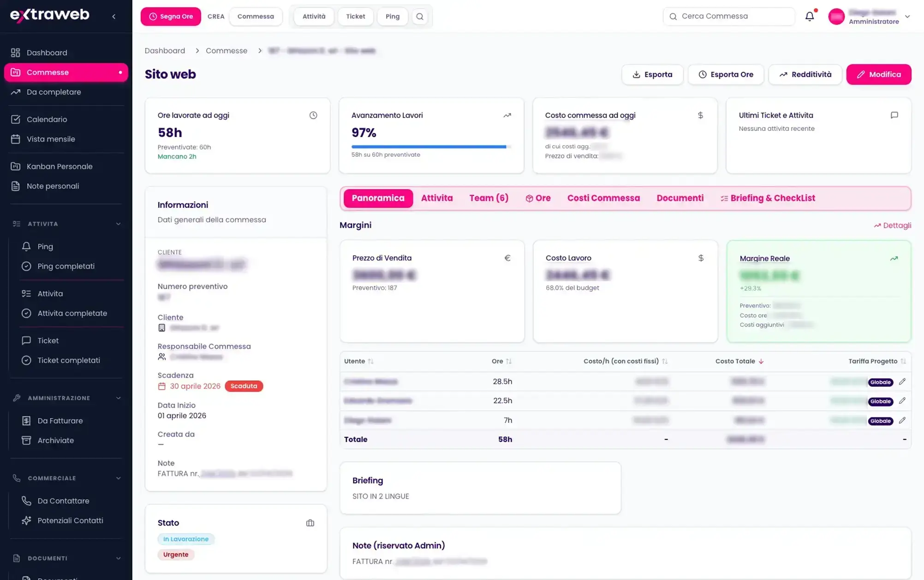Screen dimensions: 924x580
Task: Open the user account dropdown chevron
Action: [x=907, y=17]
